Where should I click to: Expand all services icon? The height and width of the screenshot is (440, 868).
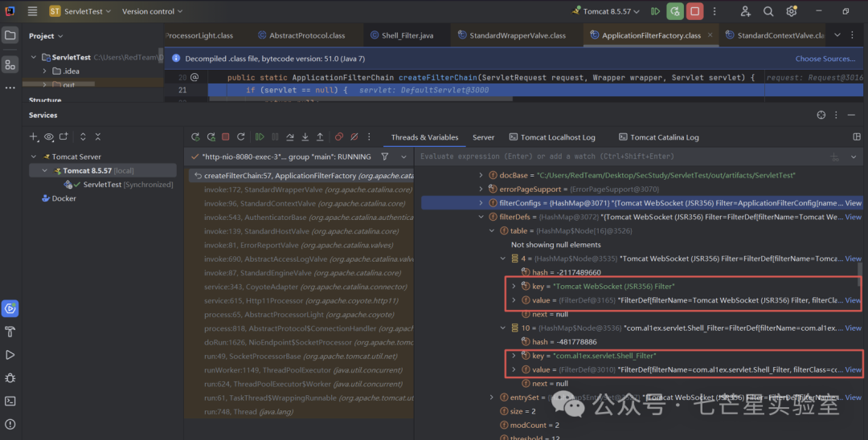tap(83, 136)
